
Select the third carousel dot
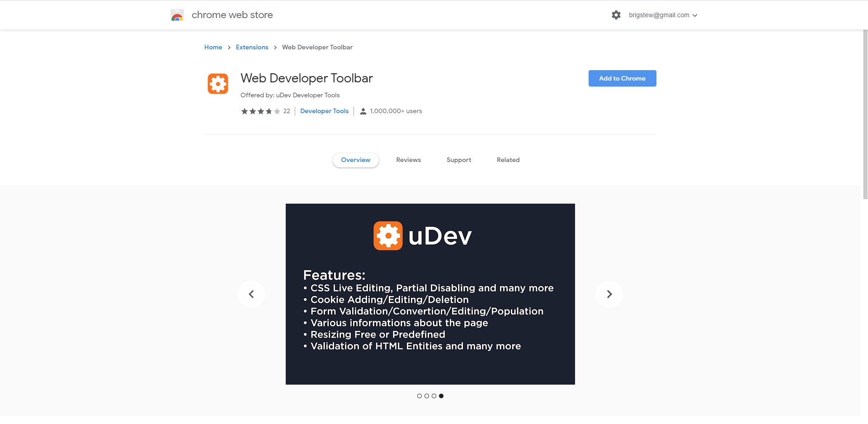pos(434,396)
